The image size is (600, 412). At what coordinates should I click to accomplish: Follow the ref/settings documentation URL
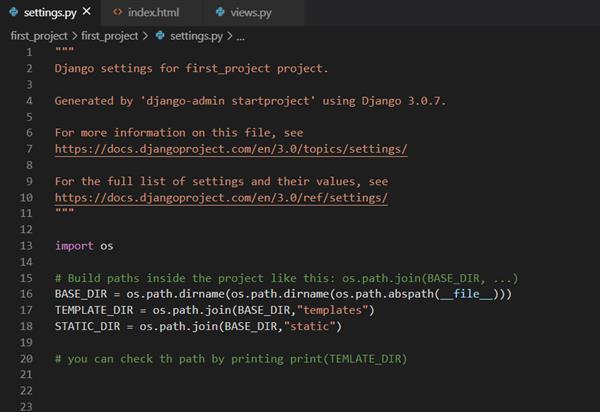pyautogui.click(x=220, y=197)
